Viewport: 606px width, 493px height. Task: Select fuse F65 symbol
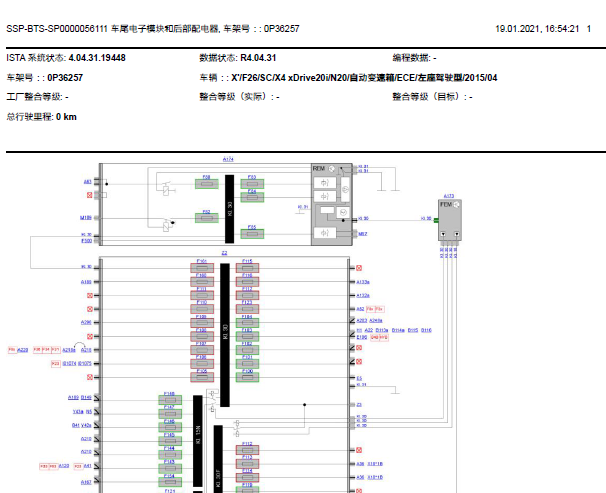(252, 234)
